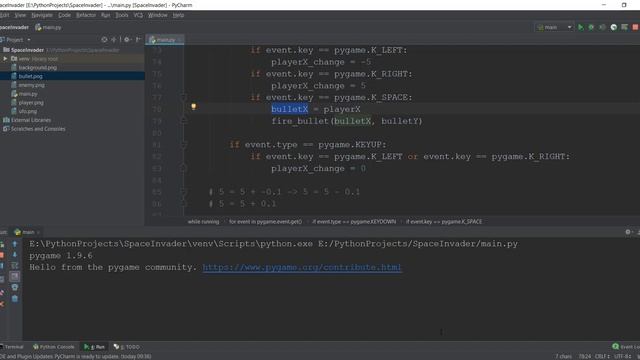
Task: Click main.py in the navigation breadcrumb bar
Action: 48,27
